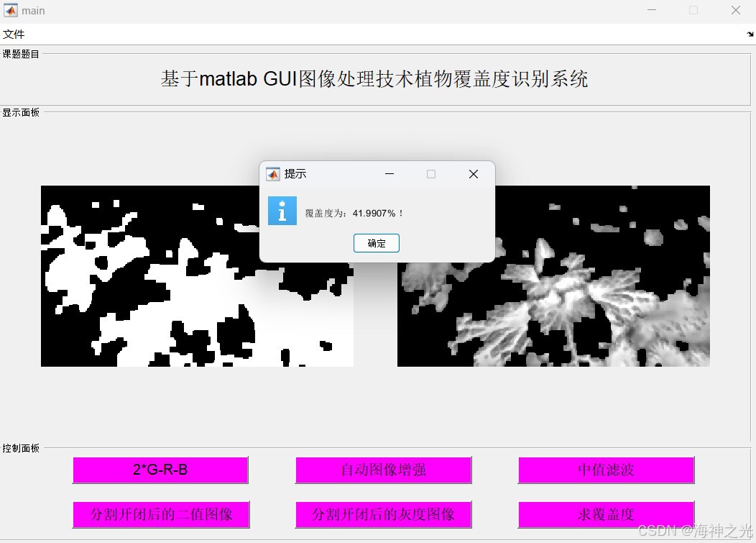
Task: Click the 课题题目 panel label
Action: [21, 54]
